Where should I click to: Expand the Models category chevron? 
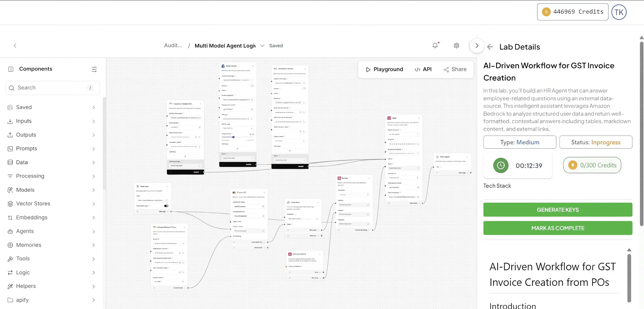coord(93,190)
